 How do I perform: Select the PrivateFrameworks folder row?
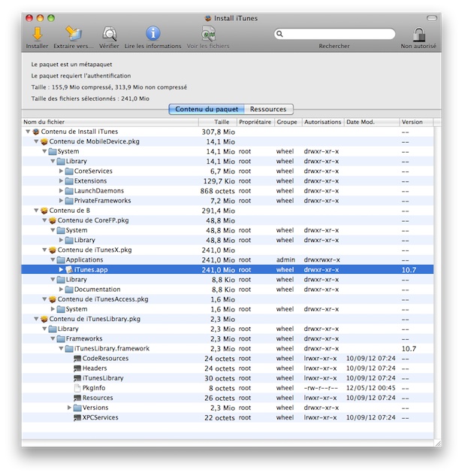[x=102, y=201]
